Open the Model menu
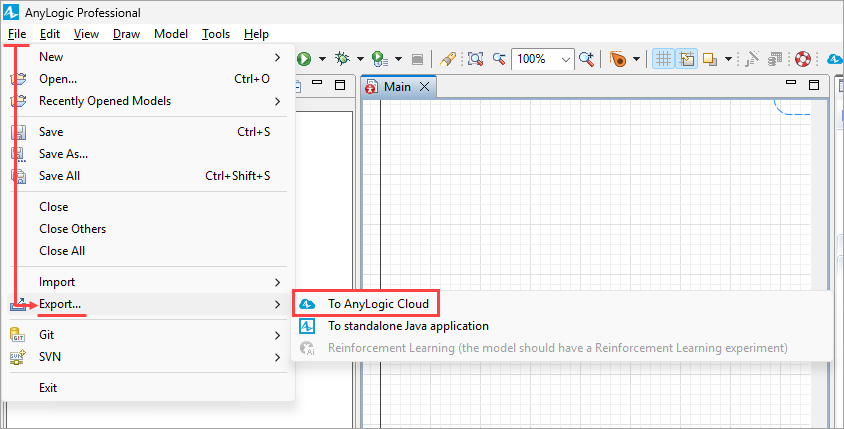The image size is (844, 429). [171, 34]
